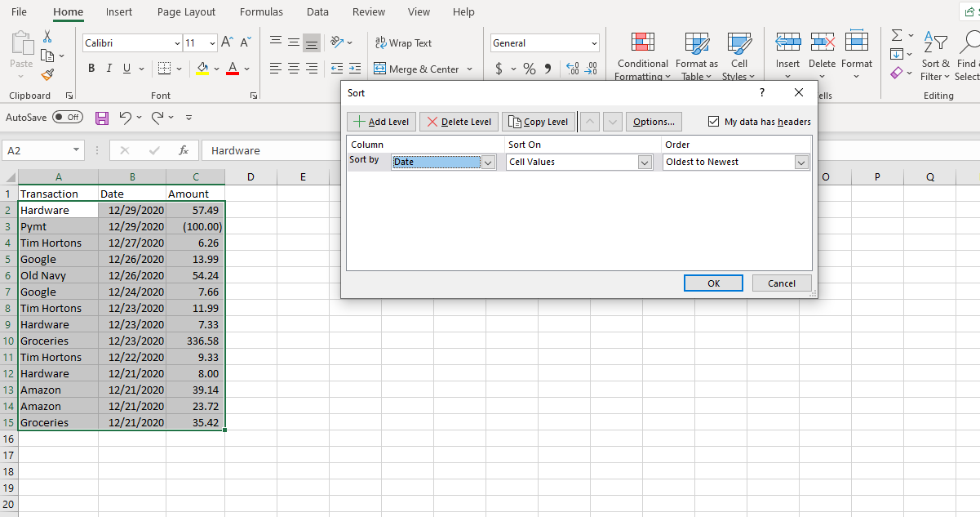The image size is (980, 517).
Task: Click Delete Level in Sort dialog
Action: [x=459, y=122]
